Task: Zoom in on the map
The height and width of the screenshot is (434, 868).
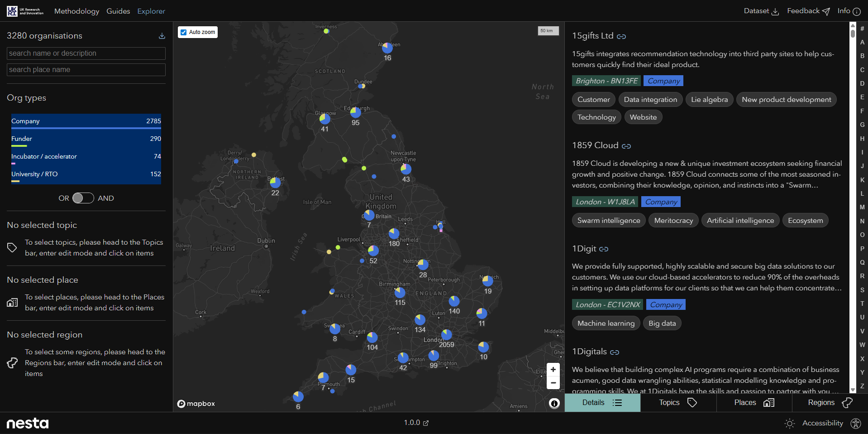Action: (x=553, y=370)
